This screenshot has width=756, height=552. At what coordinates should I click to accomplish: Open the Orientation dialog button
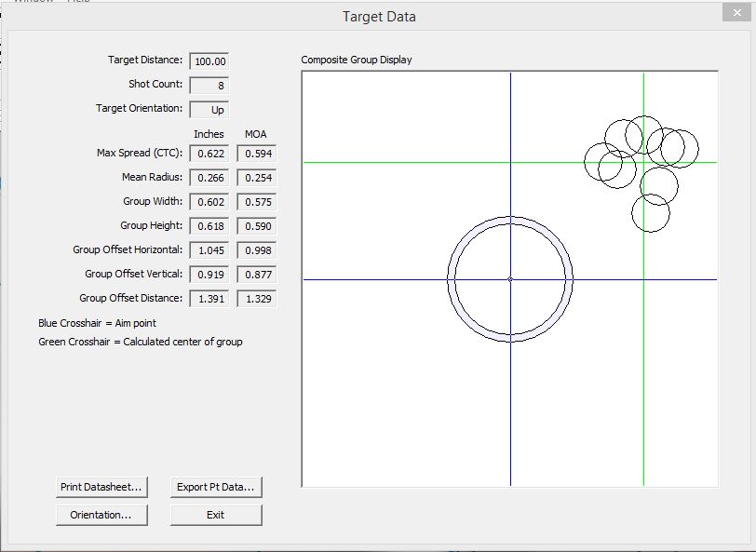pos(101,515)
